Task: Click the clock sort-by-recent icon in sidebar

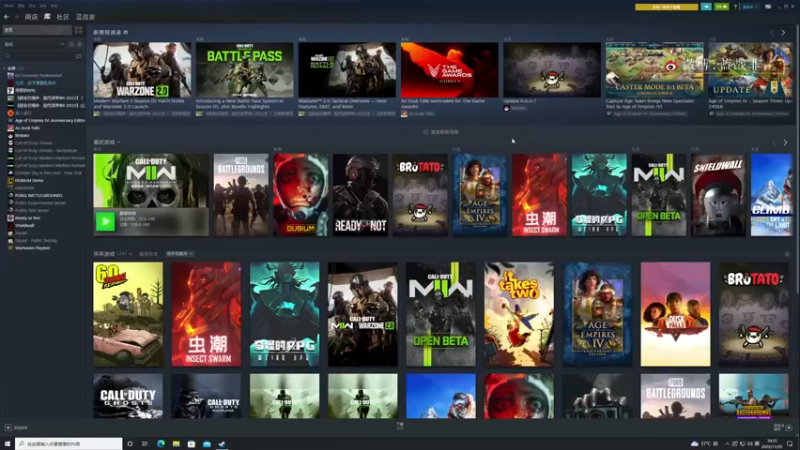Action: (x=71, y=44)
